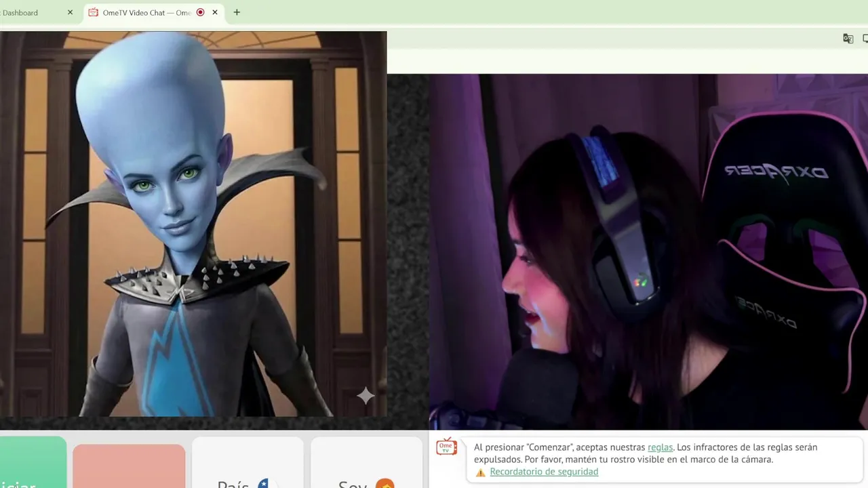868x488 pixels.
Task: Open the País country selector
Action: point(248,463)
